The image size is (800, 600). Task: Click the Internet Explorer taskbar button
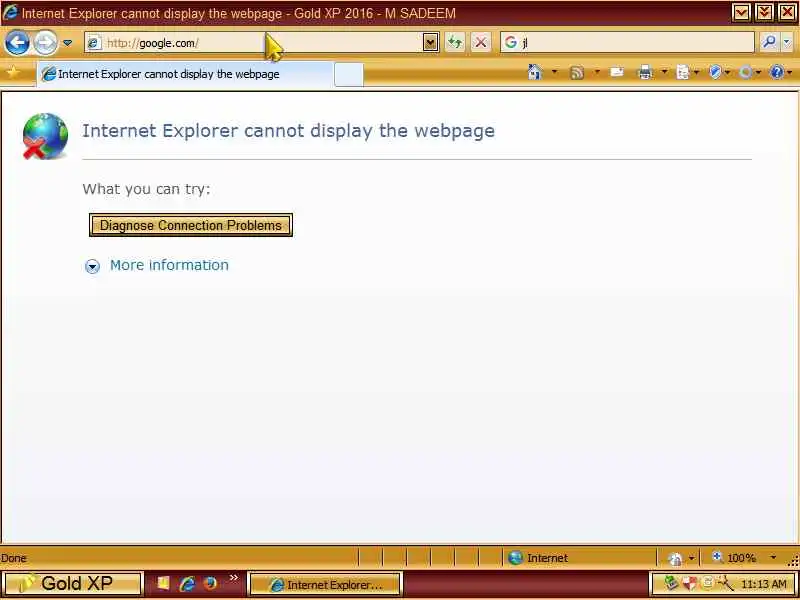[325, 584]
